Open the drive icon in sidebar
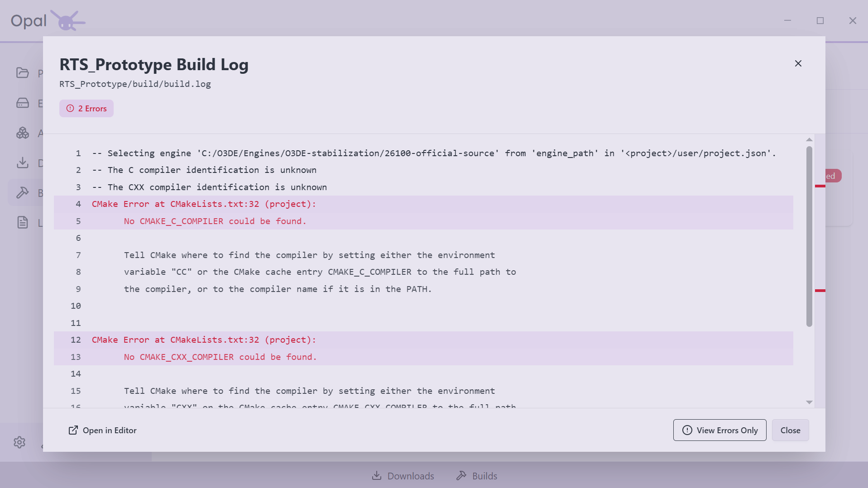This screenshot has width=868, height=488. [23, 103]
